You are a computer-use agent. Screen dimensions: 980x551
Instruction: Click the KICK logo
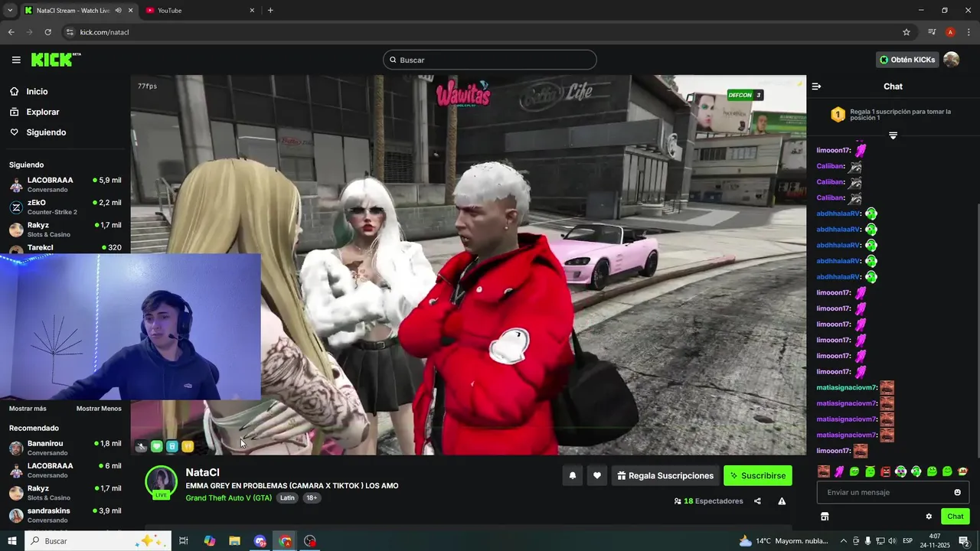coord(56,60)
